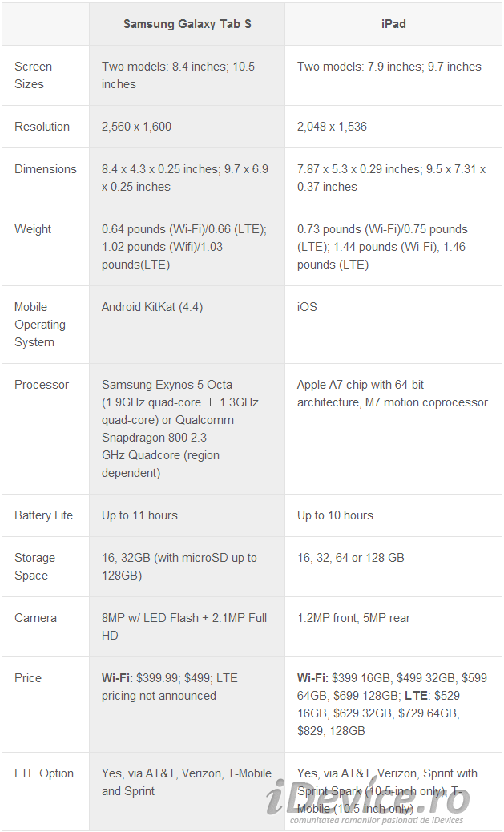This screenshot has height=832, width=504.
Task: Click the iPad column header
Action: pyautogui.click(x=393, y=24)
